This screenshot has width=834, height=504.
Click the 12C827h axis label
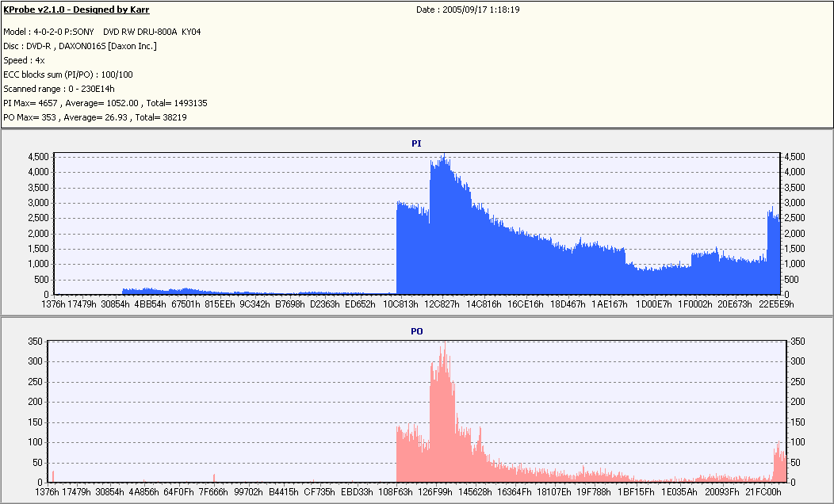pyautogui.click(x=442, y=304)
